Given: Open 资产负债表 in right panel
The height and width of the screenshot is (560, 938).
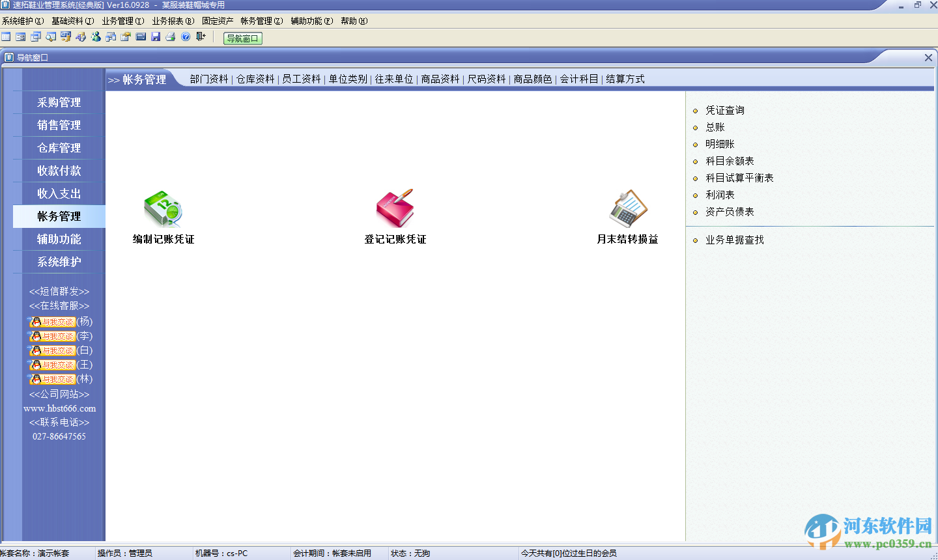Looking at the screenshot, I should click(730, 212).
